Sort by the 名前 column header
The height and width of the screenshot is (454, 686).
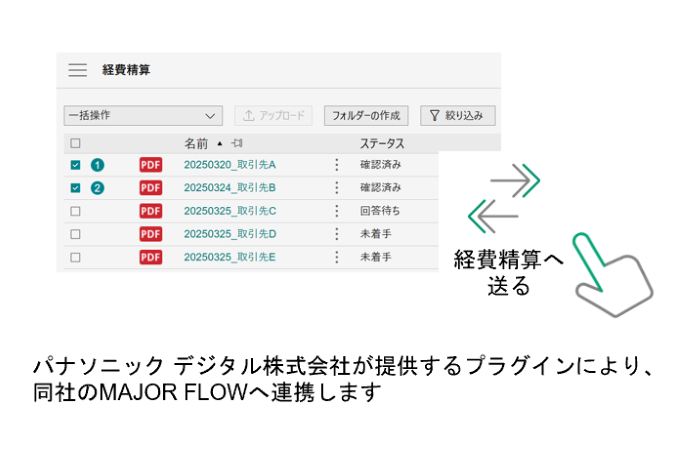click(x=196, y=143)
